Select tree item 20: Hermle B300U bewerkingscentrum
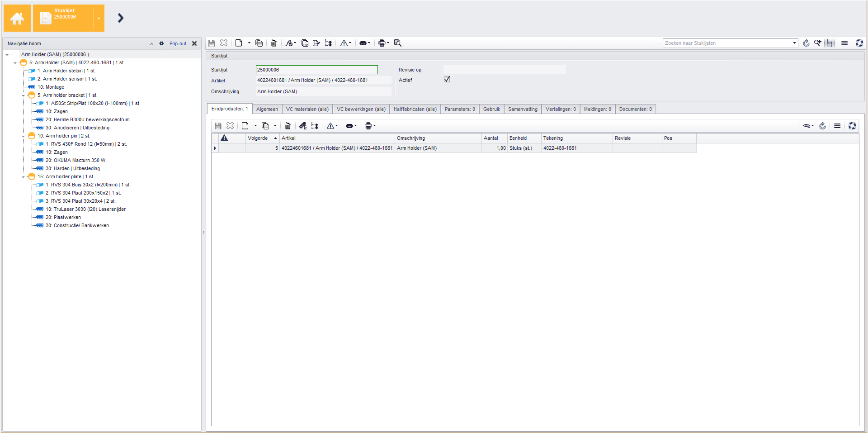The width and height of the screenshot is (868, 433). pos(87,120)
